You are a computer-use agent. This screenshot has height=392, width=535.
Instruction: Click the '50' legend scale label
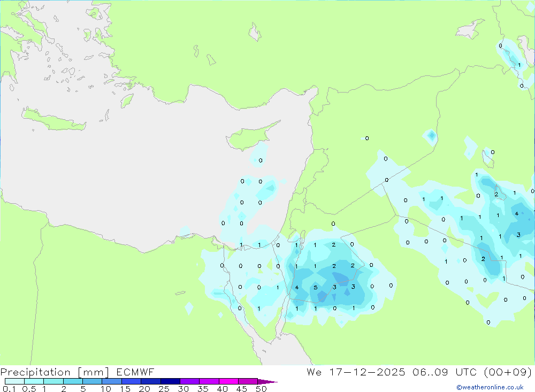[x=262, y=389]
